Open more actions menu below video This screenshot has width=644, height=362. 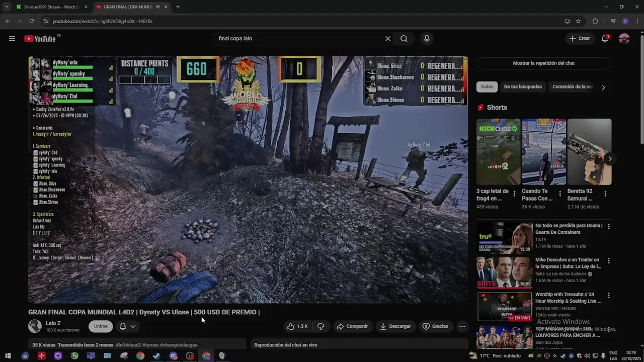click(462, 326)
